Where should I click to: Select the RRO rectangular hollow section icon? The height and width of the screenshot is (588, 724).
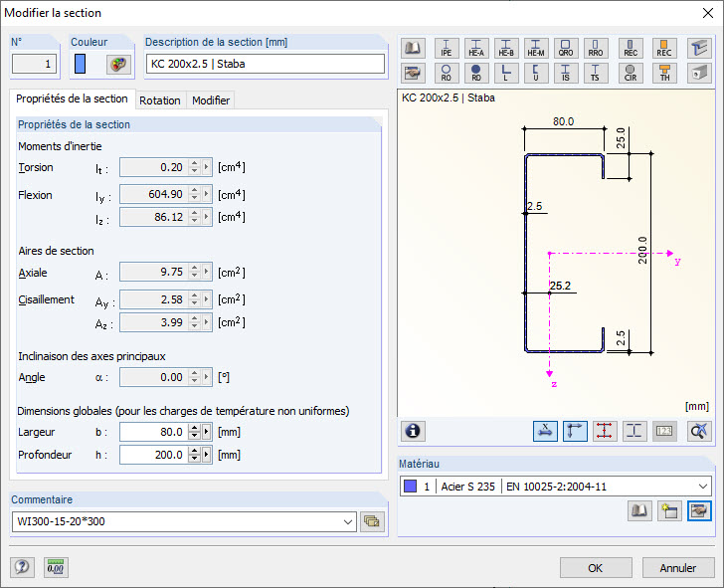[x=595, y=48]
